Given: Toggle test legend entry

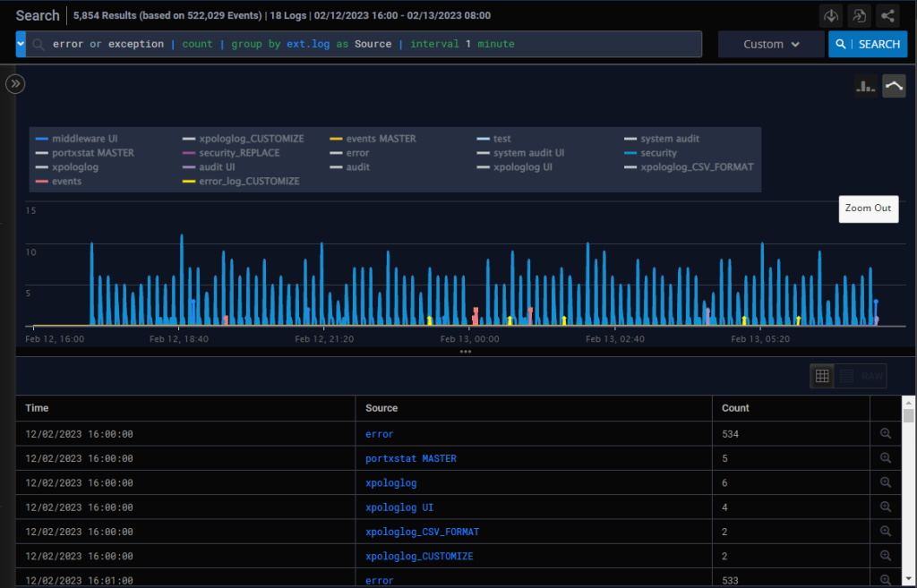Looking at the screenshot, I should (x=494, y=139).
